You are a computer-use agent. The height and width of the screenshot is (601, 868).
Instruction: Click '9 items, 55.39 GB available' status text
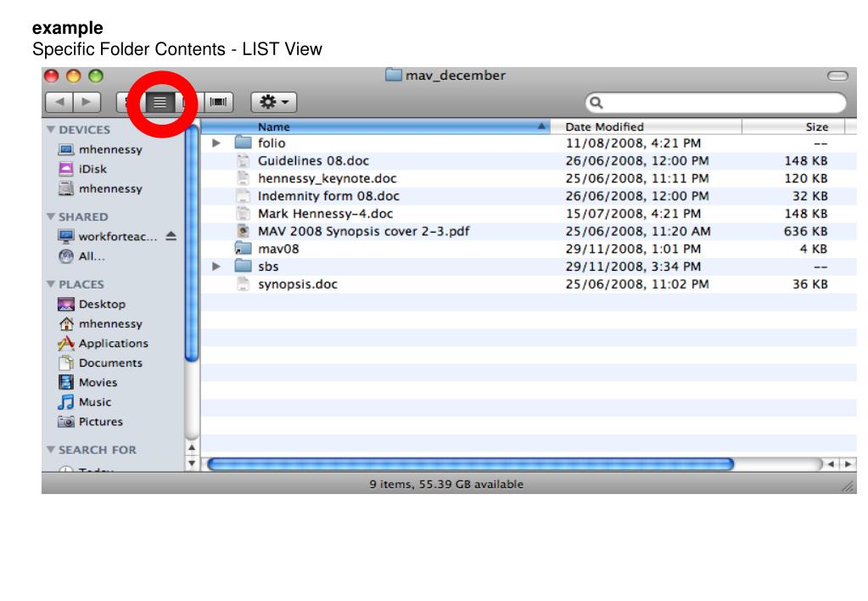click(446, 484)
